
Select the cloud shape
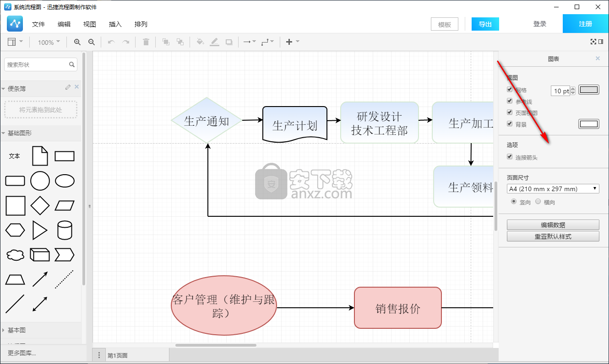[15, 255]
